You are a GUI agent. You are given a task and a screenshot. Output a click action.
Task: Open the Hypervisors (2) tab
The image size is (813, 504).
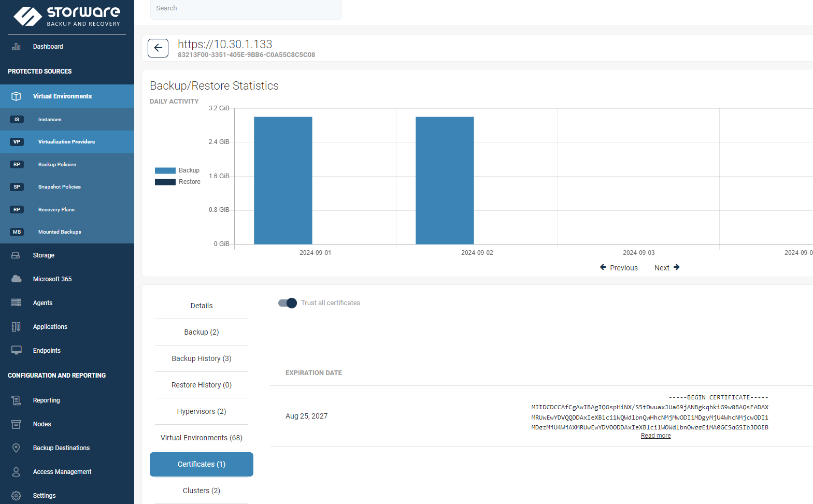[202, 411]
